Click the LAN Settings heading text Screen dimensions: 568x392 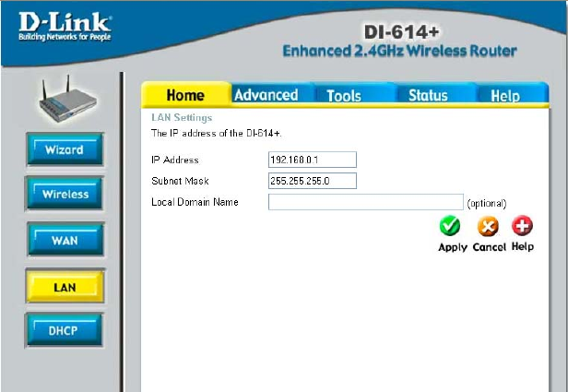pyautogui.click(x=182, y=117)
